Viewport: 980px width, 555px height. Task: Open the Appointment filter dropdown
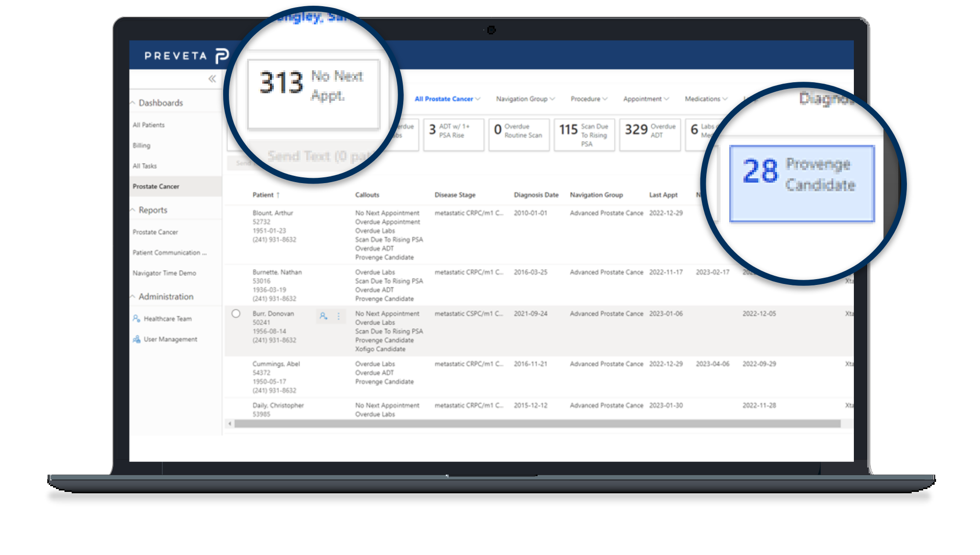[x=646, y=99]
